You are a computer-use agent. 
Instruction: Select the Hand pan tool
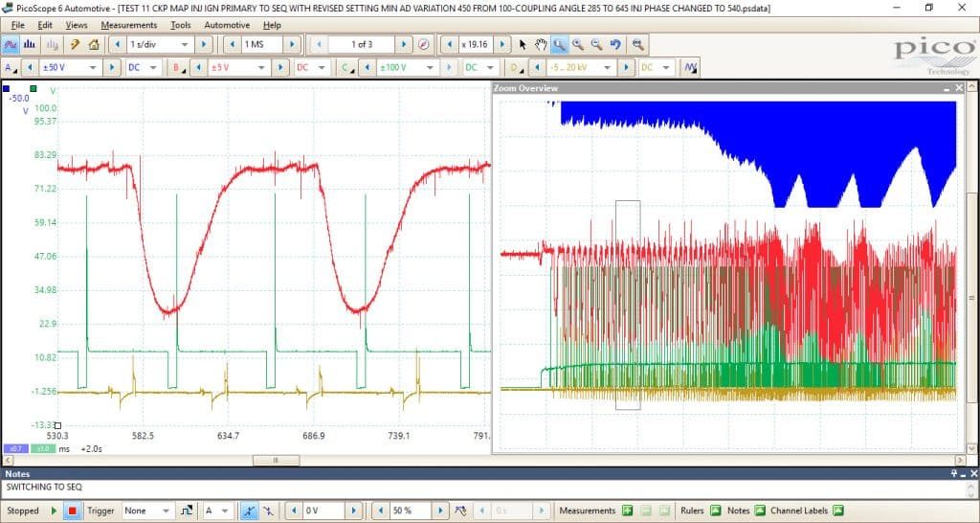tap(541, 44)
